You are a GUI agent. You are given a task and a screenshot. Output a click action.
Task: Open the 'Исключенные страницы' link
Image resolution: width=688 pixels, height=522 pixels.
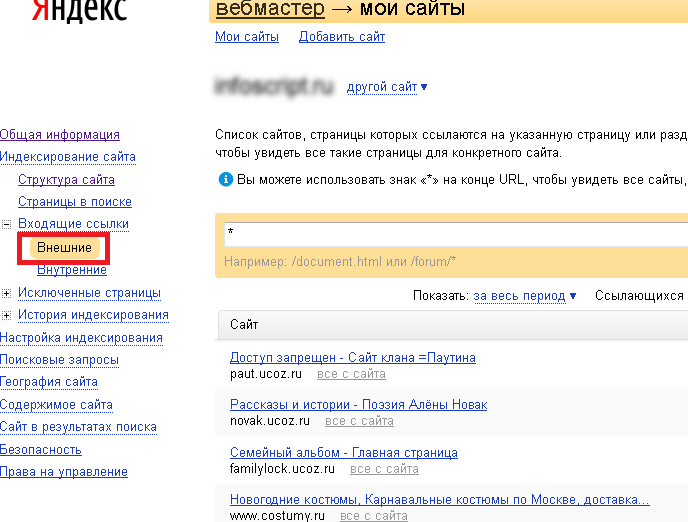[x=90, y=293]
